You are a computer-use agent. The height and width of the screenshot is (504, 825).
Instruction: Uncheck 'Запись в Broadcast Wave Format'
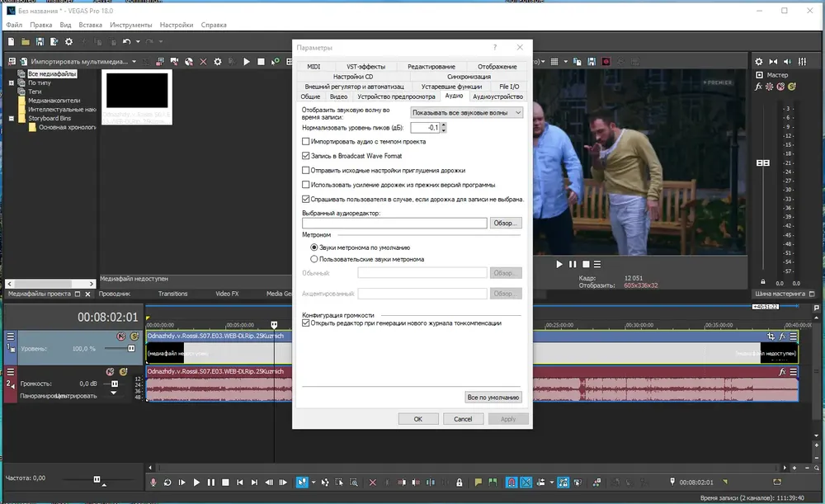306,155
